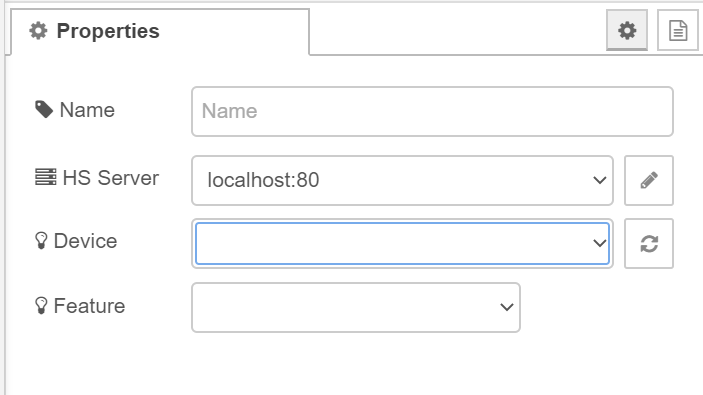Click the HS Server label text

[111, 178]
